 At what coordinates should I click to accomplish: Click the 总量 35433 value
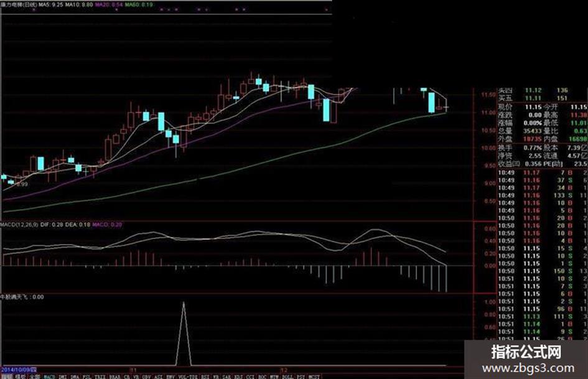(533, 131)
